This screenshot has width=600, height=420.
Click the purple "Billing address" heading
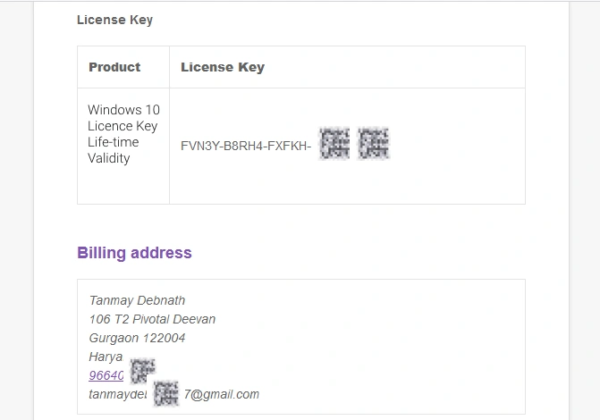[134, 253]
